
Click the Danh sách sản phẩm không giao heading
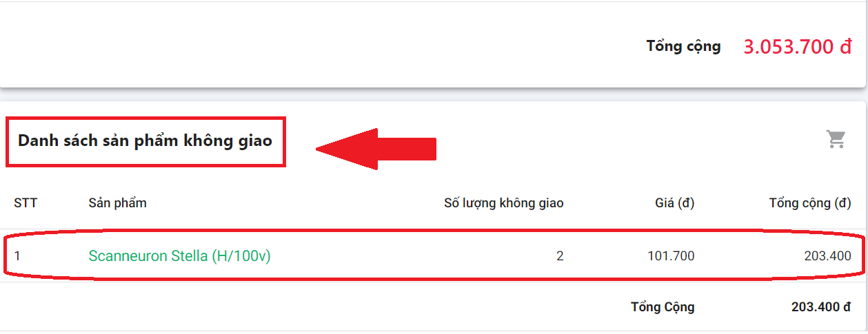[145, 141]
